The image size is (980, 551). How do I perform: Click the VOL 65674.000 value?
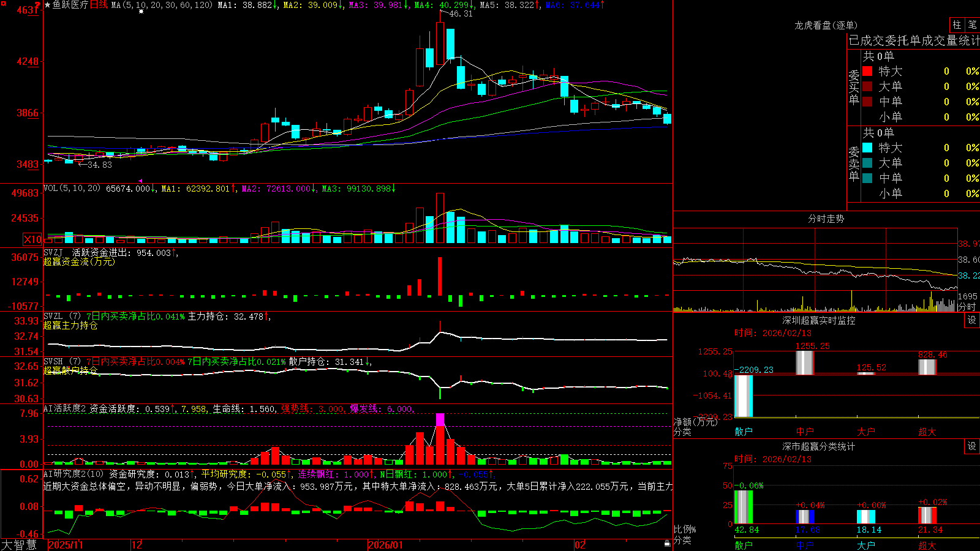point(128,189)
